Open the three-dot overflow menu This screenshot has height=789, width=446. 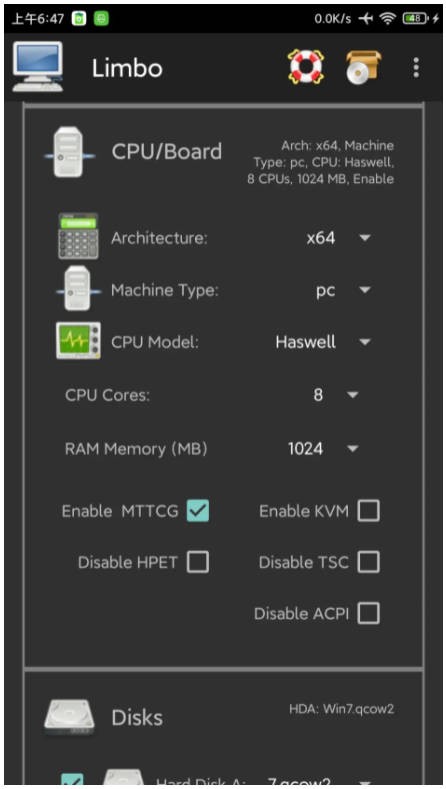(x=416, y=67)
